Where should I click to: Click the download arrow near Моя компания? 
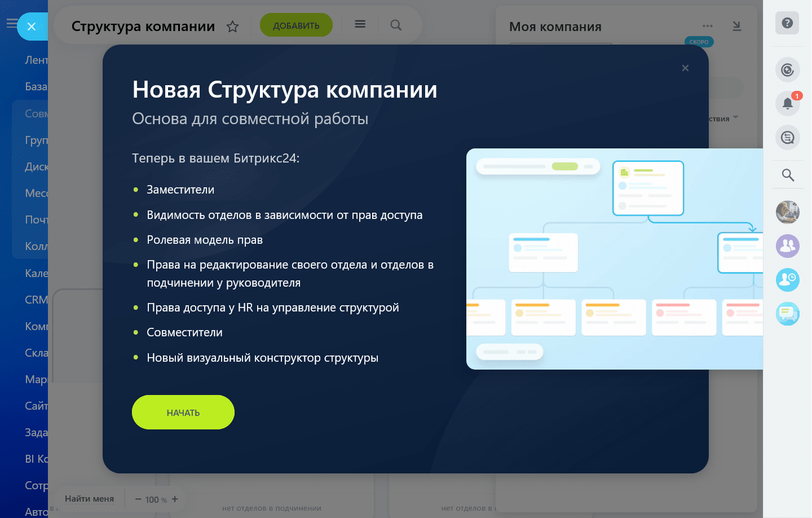tap(736, 26)
